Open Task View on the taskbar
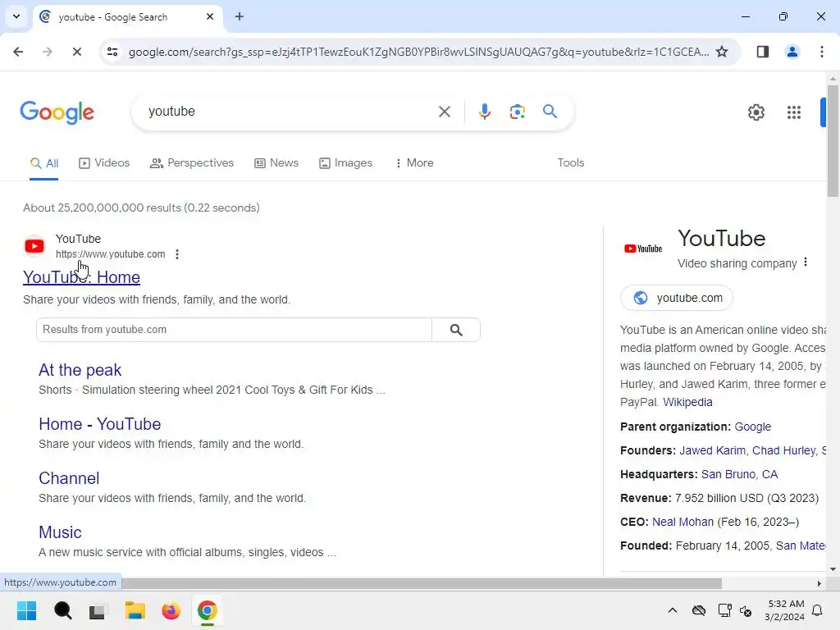 (98, 610)
